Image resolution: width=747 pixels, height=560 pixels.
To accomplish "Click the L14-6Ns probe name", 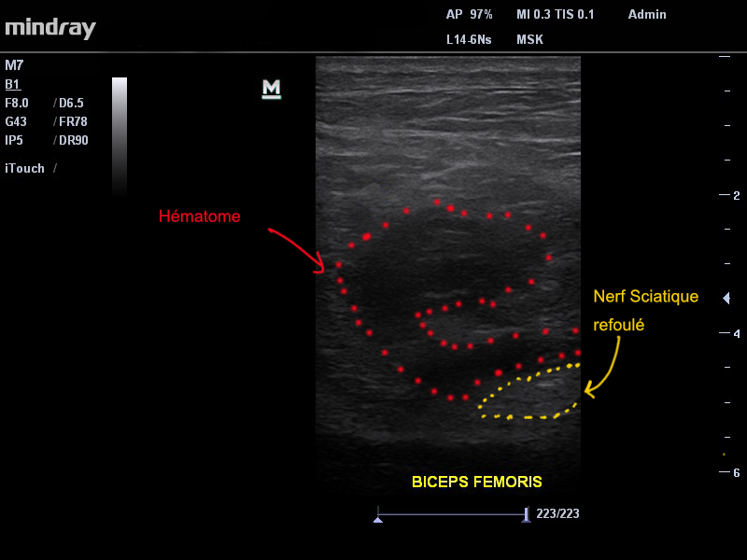I will tap(470, 40).
